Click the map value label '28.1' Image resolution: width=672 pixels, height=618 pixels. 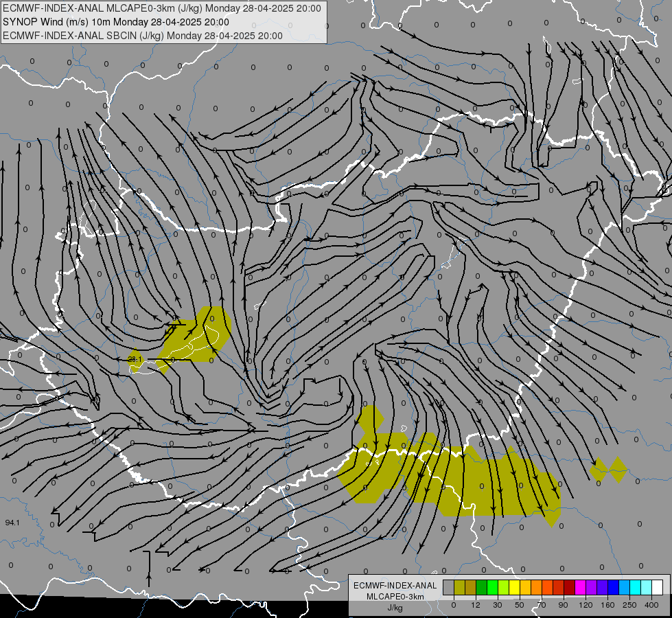click(135, 359)
